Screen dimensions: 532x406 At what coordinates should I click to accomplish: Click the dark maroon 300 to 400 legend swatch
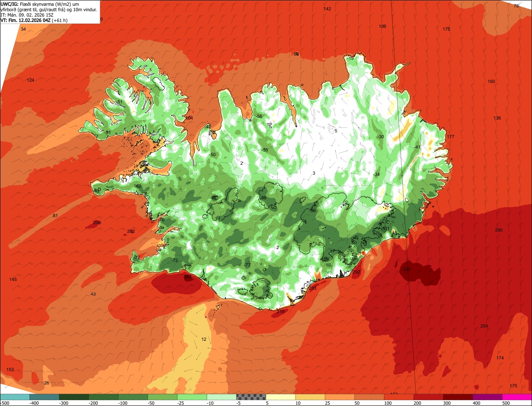[x=458, y=397]
